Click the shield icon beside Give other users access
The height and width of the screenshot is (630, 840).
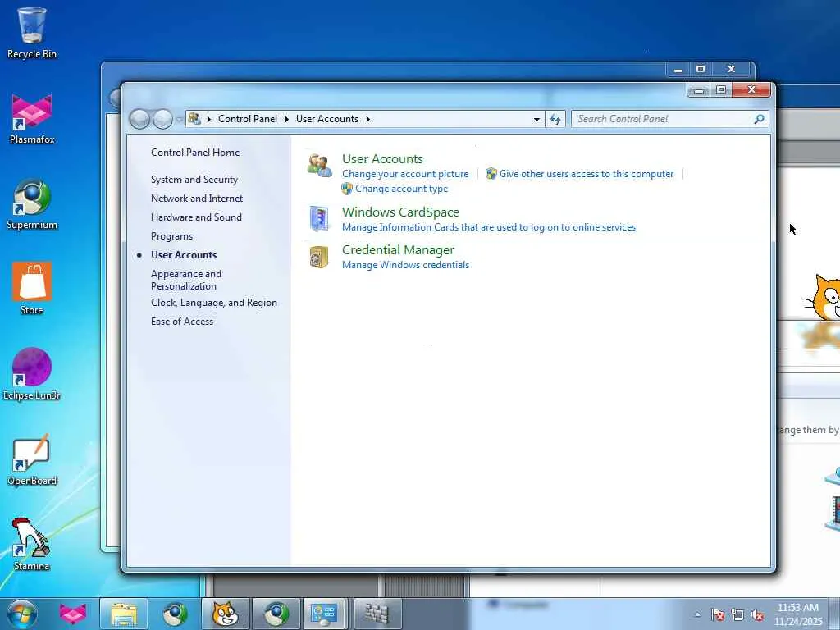491,174
